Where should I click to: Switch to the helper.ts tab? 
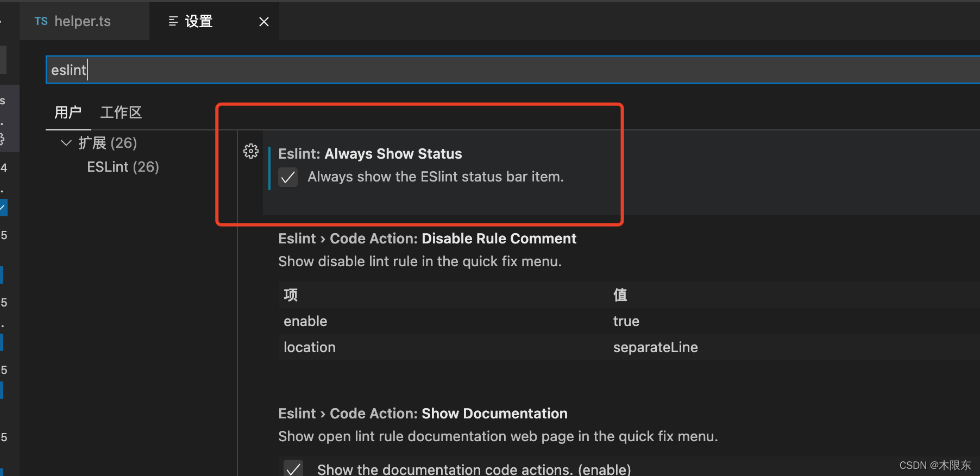[84, 21]
